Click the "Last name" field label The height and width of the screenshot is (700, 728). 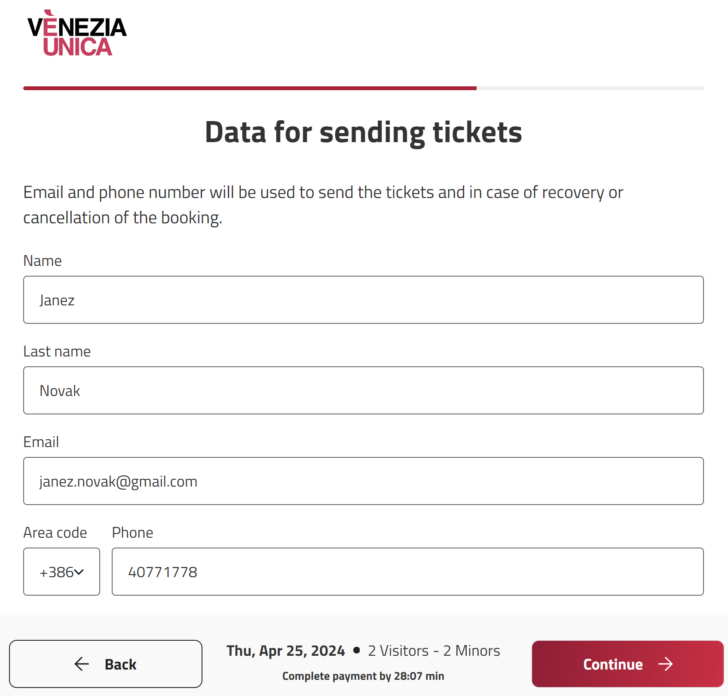click(57, 351)
